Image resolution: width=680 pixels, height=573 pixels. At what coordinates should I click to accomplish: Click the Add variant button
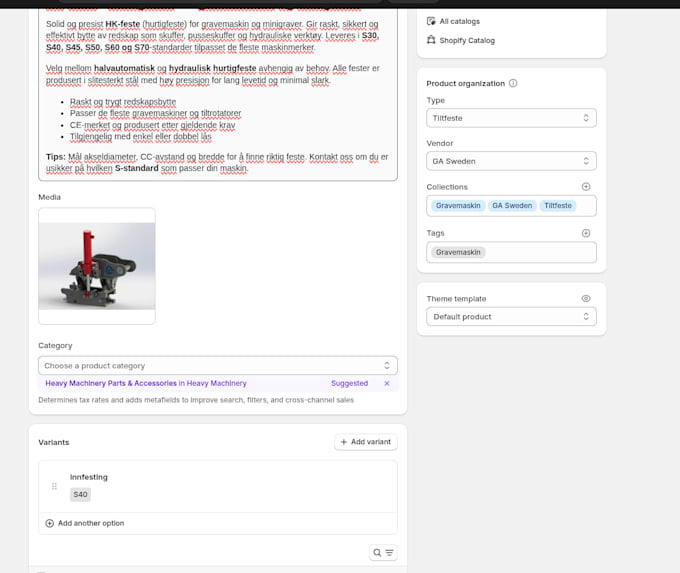coord(366,442)
